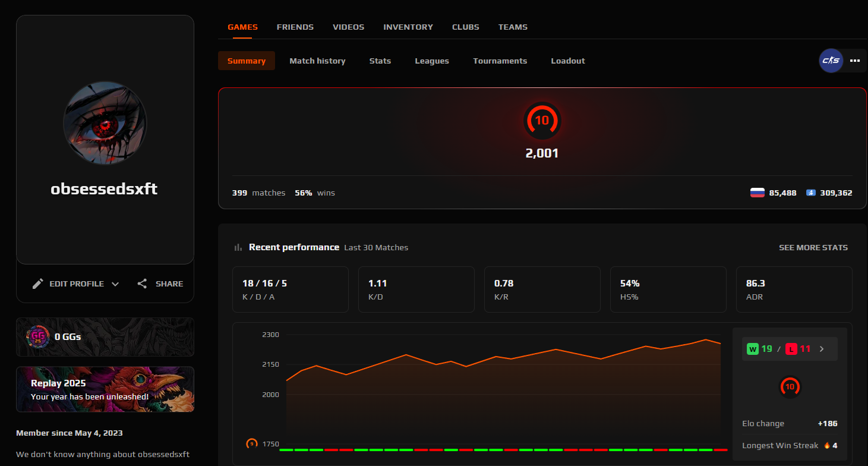Expand the chevron next to EDIT PROFILE
The width and height of the screenshot is (868, 466).
pos(115,284)
